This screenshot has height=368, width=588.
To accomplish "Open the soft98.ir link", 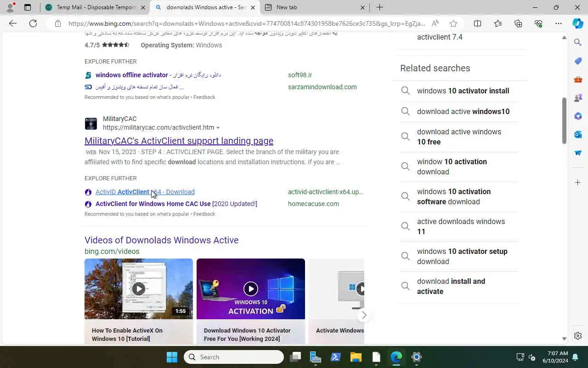I will click(300, 75).
